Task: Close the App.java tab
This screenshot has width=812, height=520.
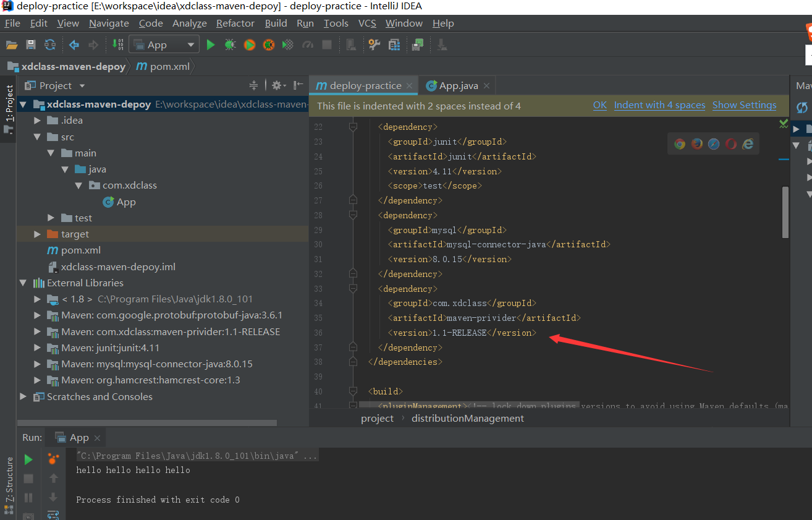Action: point(486,86)
